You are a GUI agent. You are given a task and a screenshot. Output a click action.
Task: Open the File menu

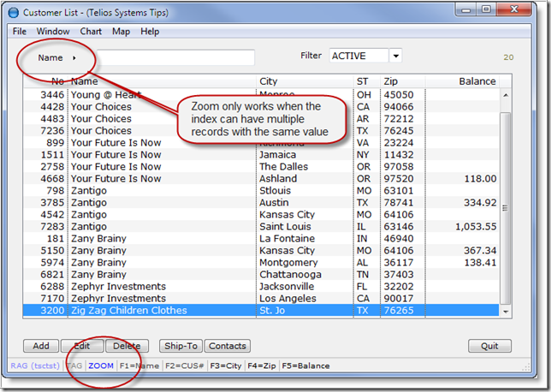coord(19,32)
